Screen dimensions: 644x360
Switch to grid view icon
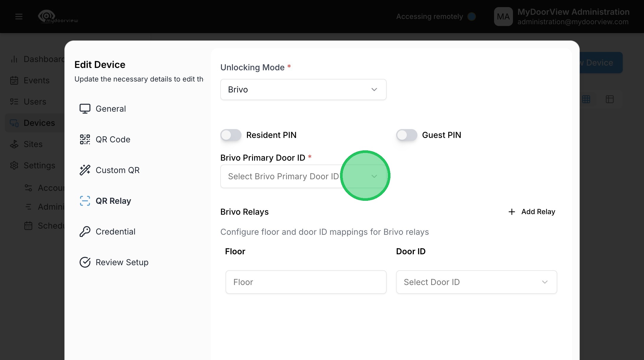pyautogui.click(x=586, y=99)
